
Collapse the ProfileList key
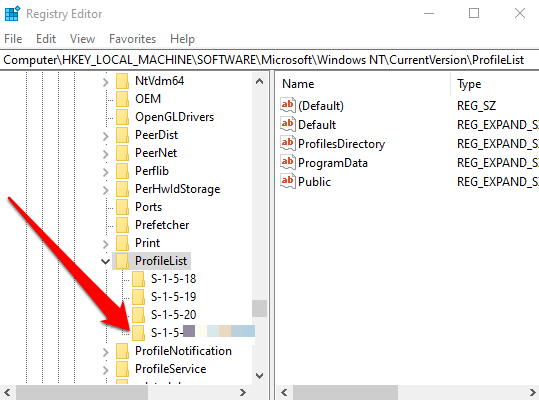point(106,261)
